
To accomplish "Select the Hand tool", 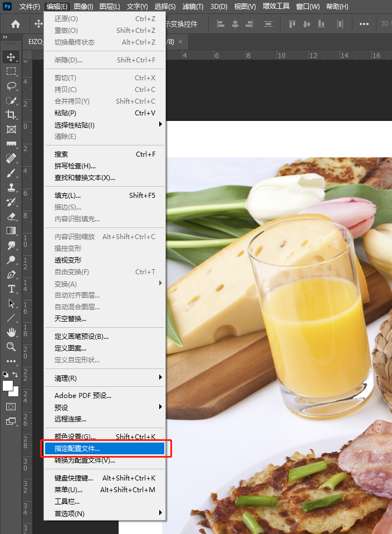I will coord(11,332).
